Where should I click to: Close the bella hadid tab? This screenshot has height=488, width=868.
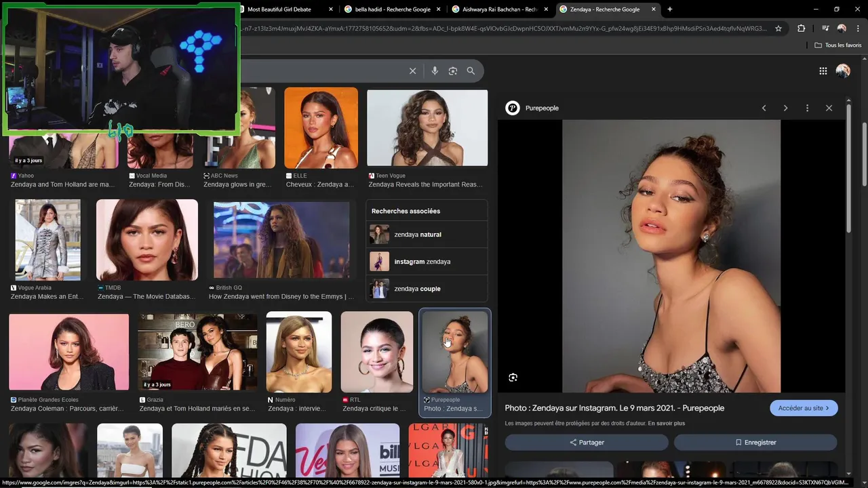coord(439,9)
